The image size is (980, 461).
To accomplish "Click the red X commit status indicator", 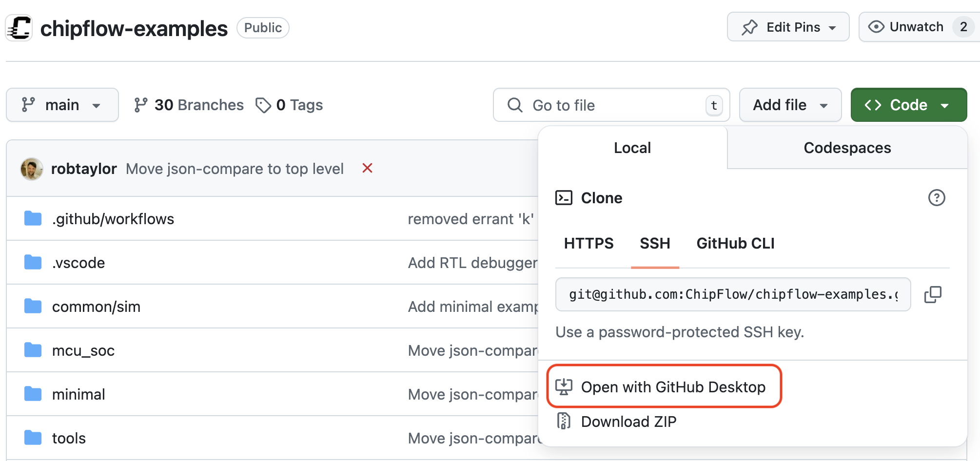I will pos(367,168).
